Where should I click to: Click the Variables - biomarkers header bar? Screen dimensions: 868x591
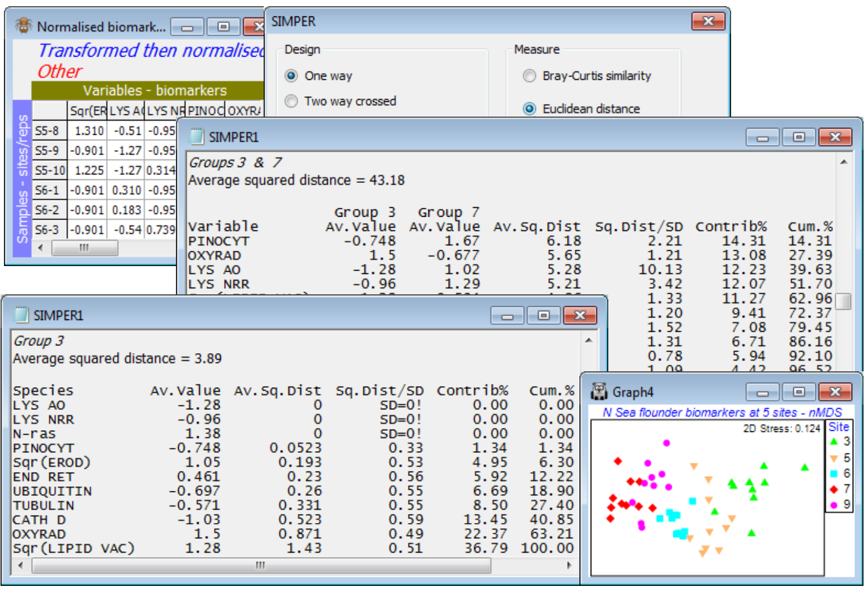148,91
